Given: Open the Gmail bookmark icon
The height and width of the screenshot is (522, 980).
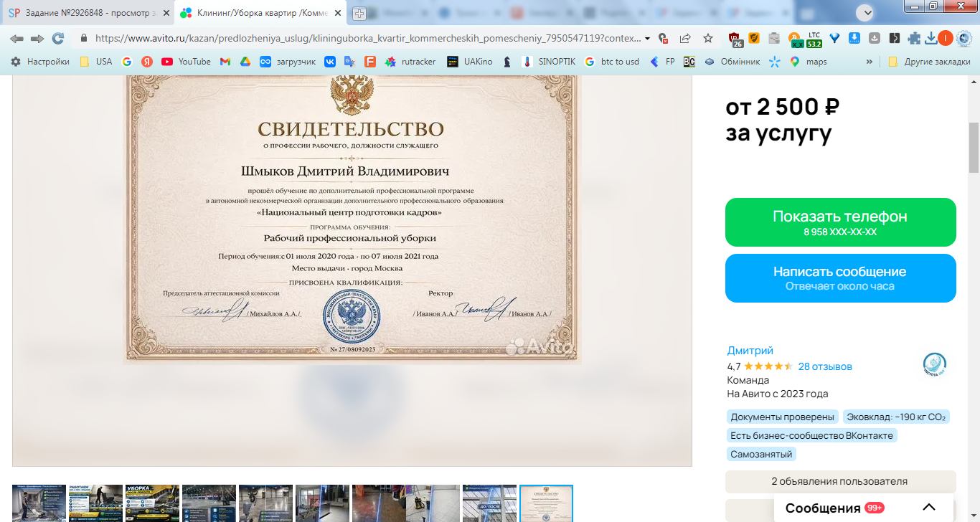Looking at the screenshot, I should [225, 62].
